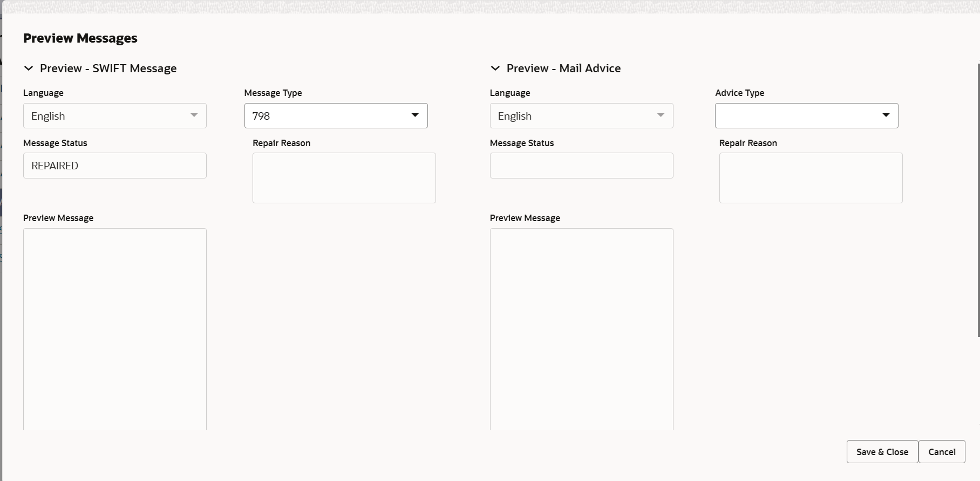Click the Message Type label
Screen dimensions: 980x481
(273, 93)
